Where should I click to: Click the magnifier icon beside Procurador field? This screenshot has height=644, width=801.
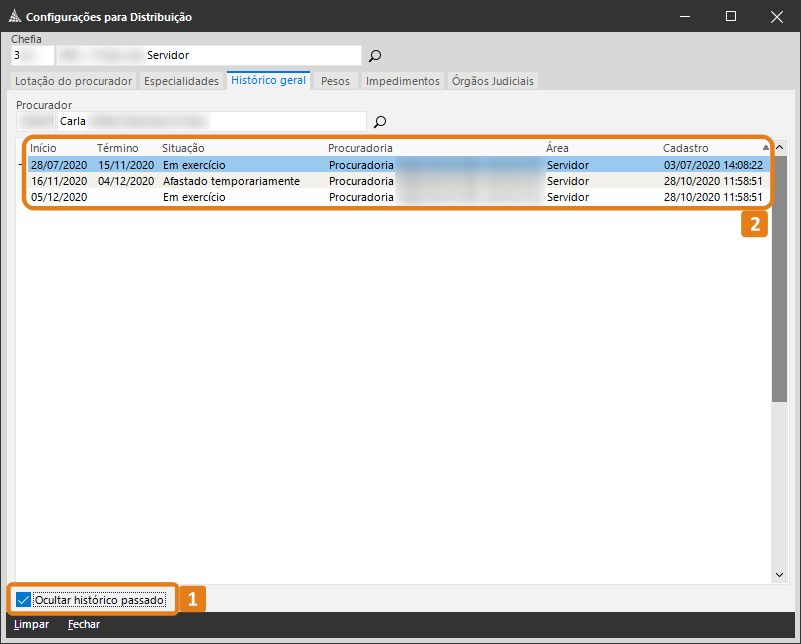[x=380, y=122]
